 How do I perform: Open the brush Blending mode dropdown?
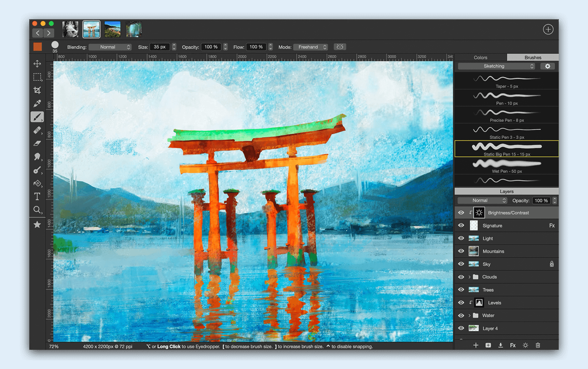(110, 47)
